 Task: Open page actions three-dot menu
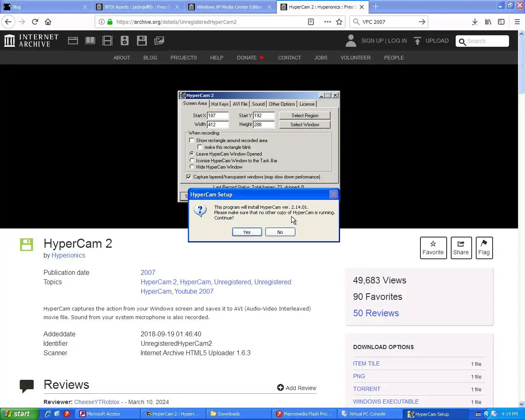point(327,22)
